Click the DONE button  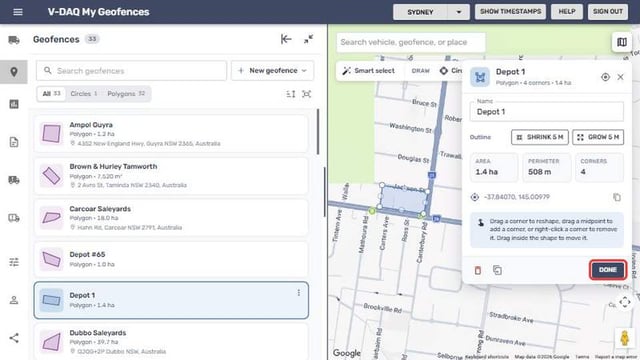(608, 270)
